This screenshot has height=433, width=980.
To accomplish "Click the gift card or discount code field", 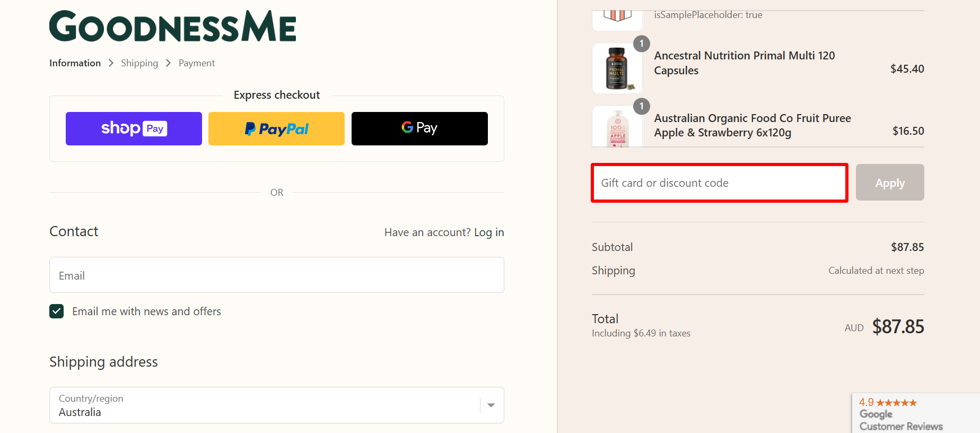I will pos(719,183).
